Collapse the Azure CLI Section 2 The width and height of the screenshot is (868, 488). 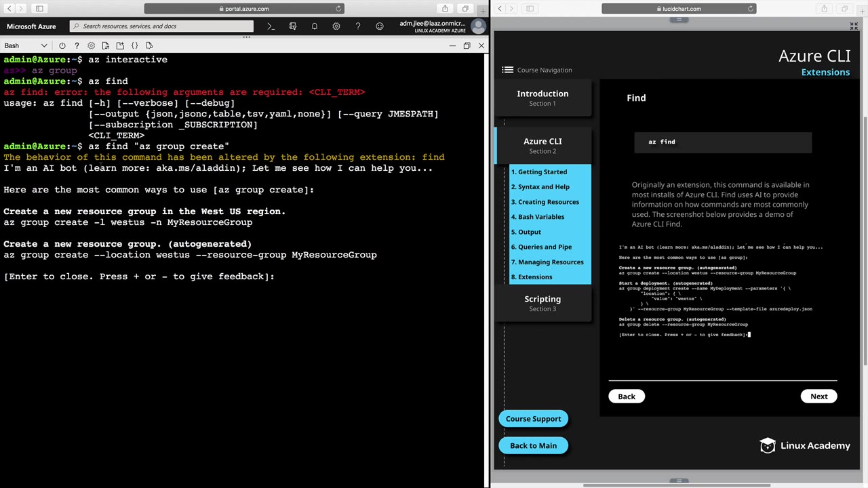click(x=542, y=146)
